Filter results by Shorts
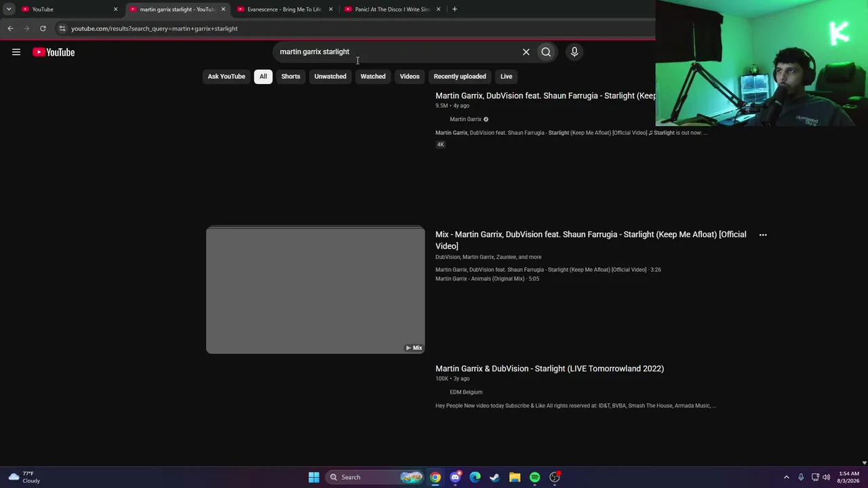The width and height of the screenshot is (868, 488). point(290,77)
